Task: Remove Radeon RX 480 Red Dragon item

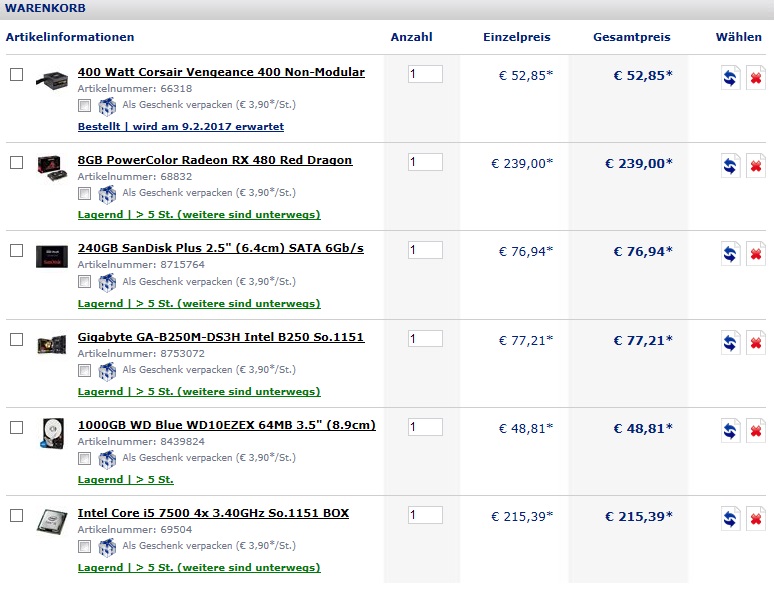Action: (755, 165)
